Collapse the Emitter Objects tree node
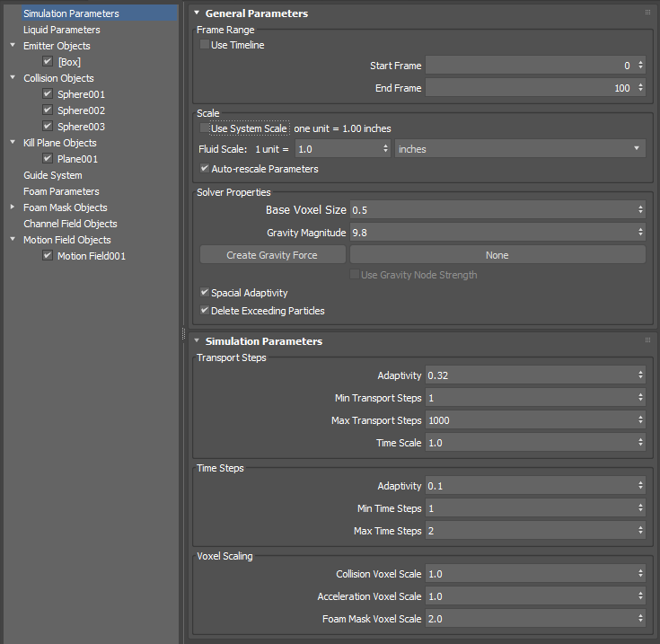Image resolution: width=660 pixels, height=644 pixels. coord(13,46)
